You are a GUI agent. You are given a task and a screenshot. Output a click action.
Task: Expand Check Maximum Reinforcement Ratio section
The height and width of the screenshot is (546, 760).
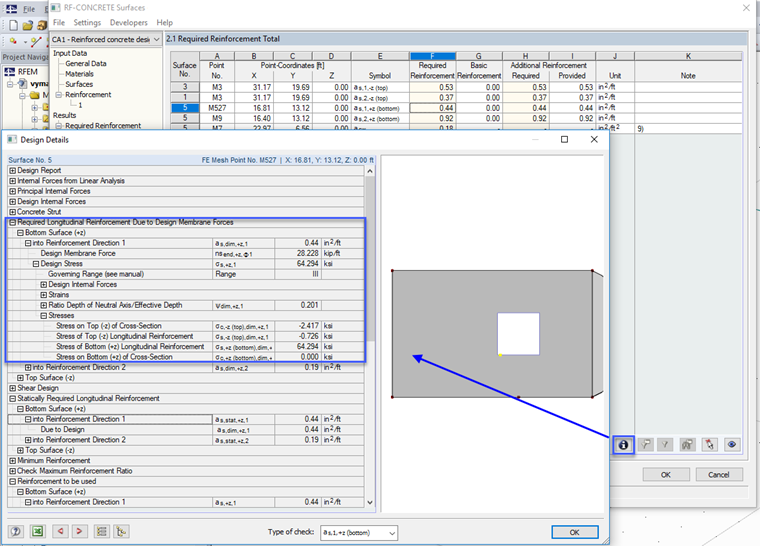pos(13,471)
